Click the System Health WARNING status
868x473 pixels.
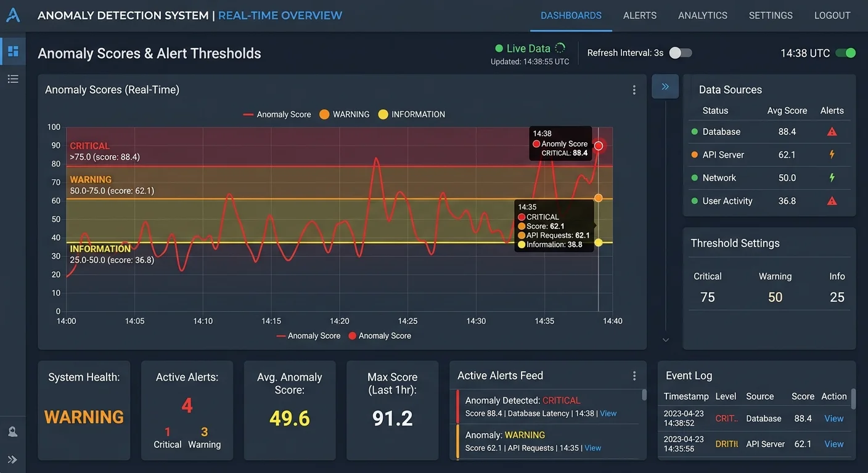pos(84,418)
